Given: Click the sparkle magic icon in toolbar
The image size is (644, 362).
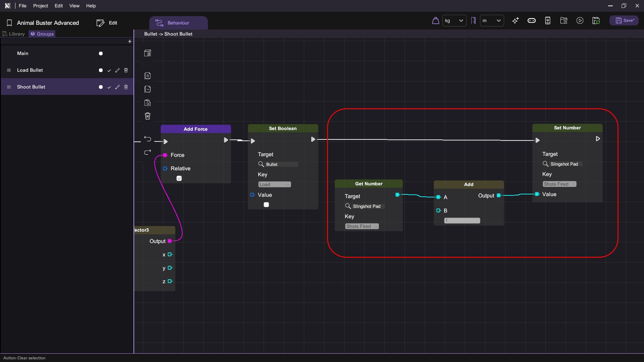Looking at the screenshot, I should [x=516, y=21].
